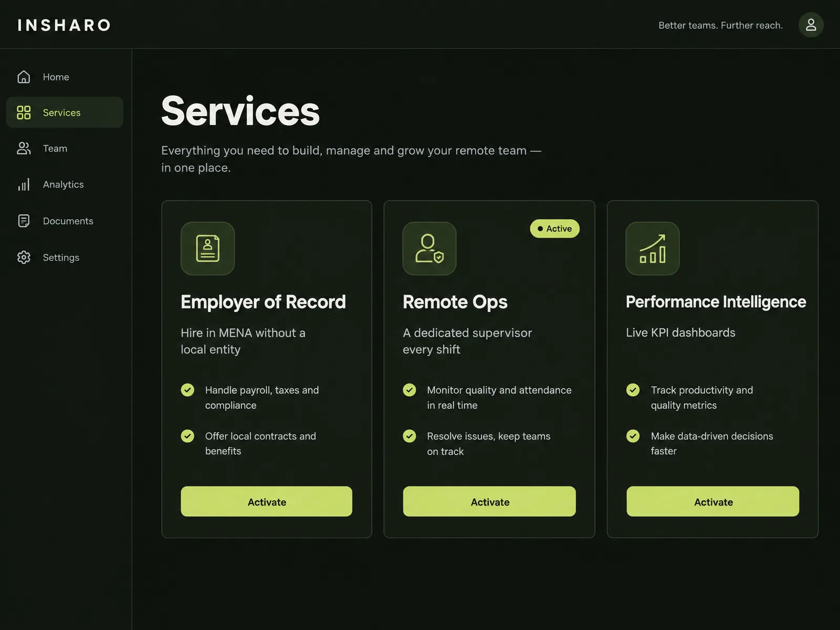
Task: Click checkmark beside Resolve issues
Action: (x=409, y=436)
